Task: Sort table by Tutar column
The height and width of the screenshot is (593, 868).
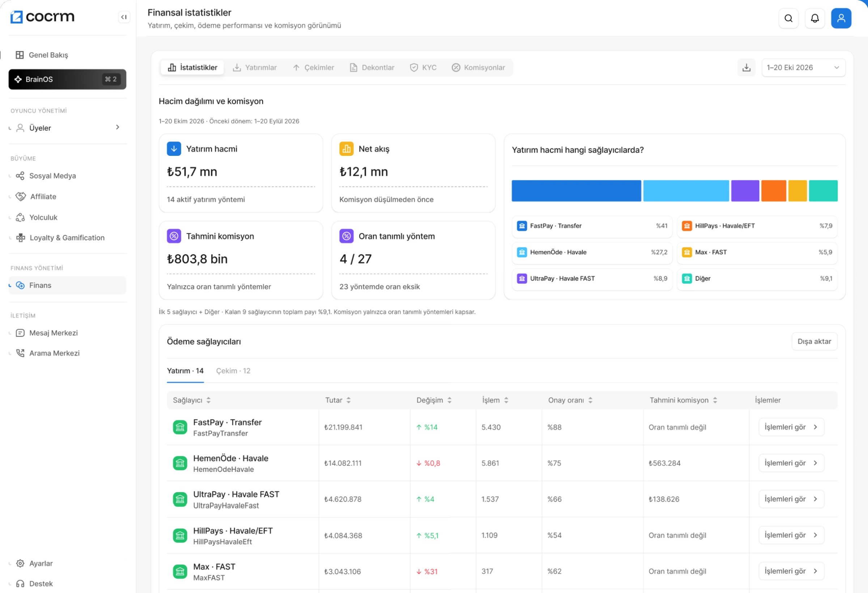Action: [x=338, y=400]
